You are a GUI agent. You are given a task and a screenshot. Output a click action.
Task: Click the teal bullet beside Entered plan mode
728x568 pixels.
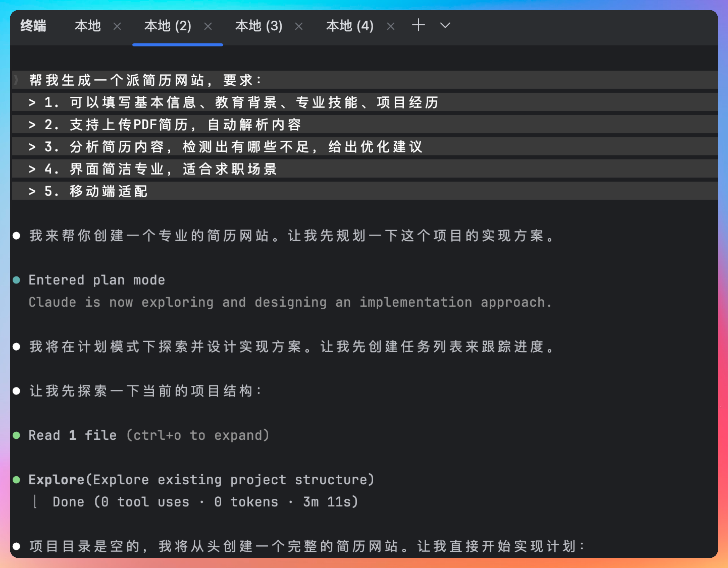pos(16,280)
